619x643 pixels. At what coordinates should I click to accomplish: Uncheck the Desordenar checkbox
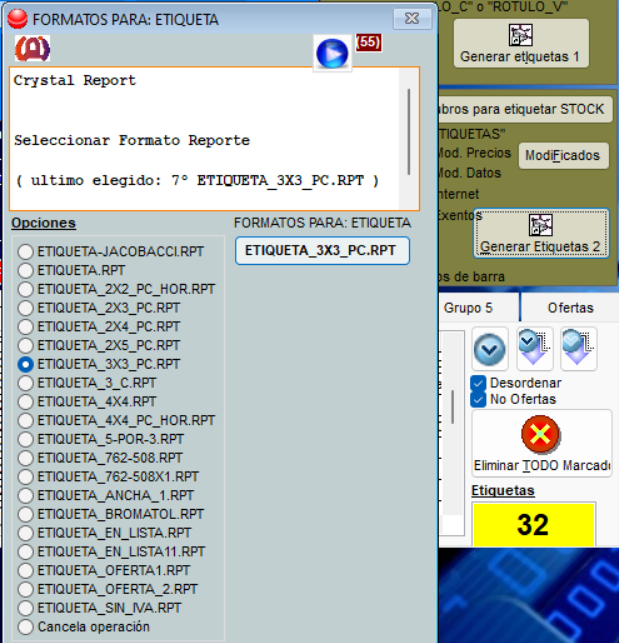click(479, 383)
